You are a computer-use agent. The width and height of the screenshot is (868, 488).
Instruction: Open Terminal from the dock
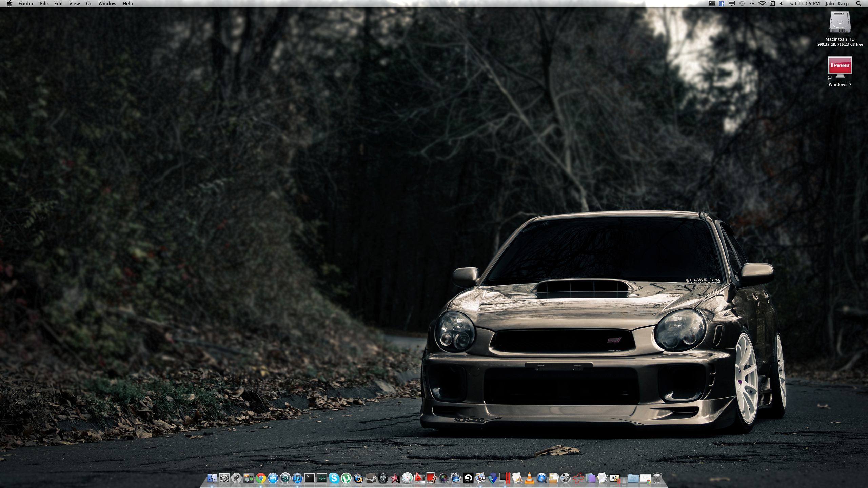[x=310, y=478]
